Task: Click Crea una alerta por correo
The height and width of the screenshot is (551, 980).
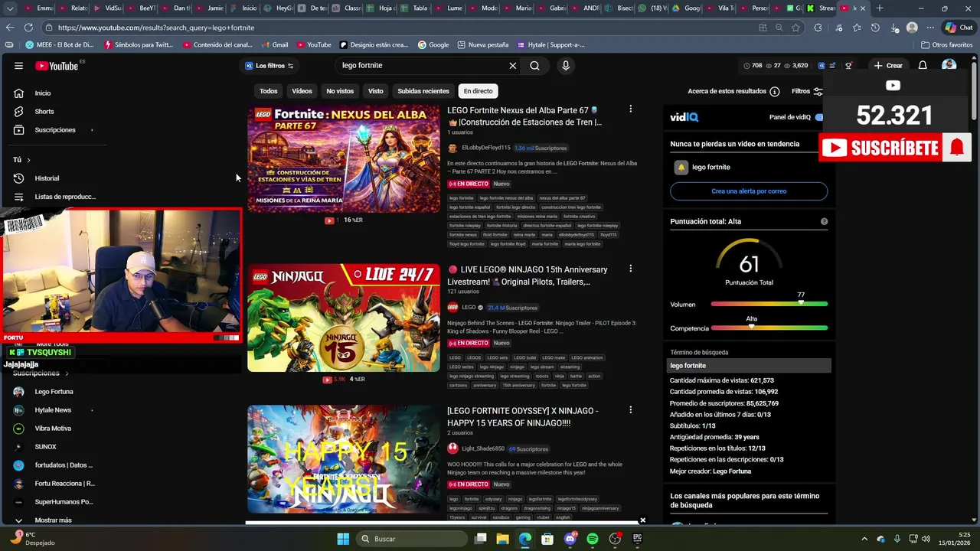Action: 749,191
